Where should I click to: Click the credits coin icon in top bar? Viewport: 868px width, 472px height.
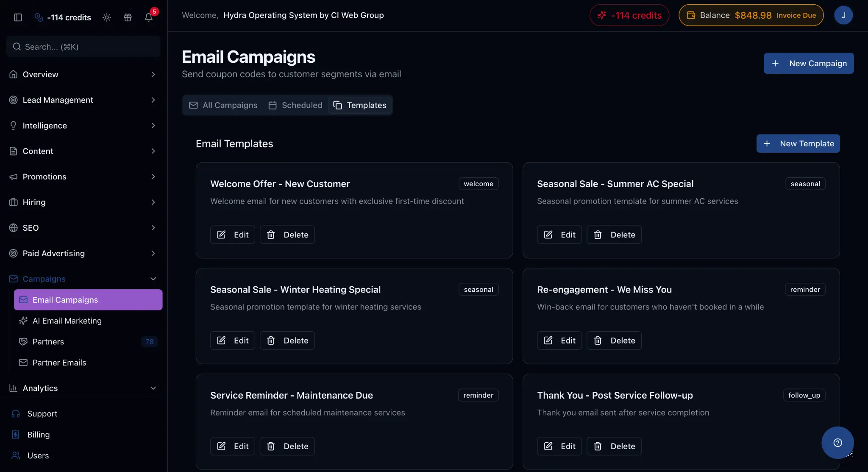point(39,17)
